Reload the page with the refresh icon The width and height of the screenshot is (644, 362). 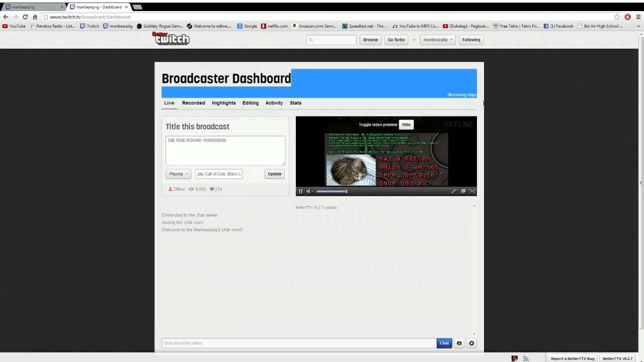[25, 17]
